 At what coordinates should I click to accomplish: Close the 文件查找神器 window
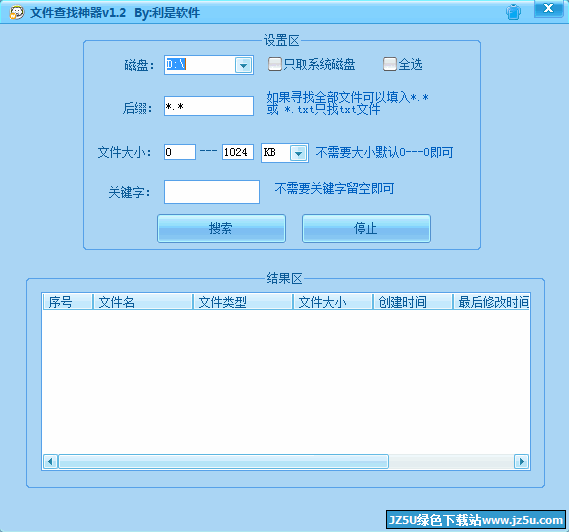click(549, 9)
